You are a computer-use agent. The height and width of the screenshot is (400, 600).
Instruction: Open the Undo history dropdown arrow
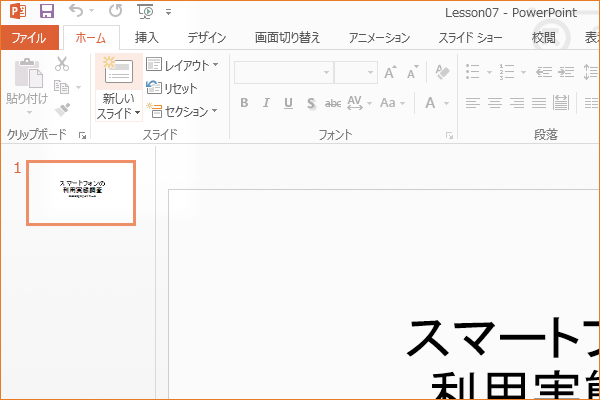pos(92,11)
